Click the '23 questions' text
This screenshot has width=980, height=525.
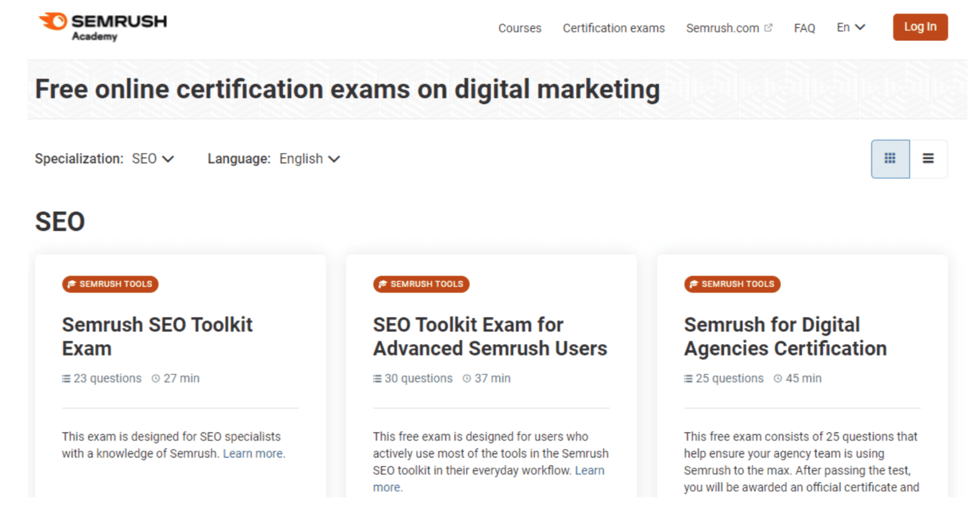pos(108,378)
